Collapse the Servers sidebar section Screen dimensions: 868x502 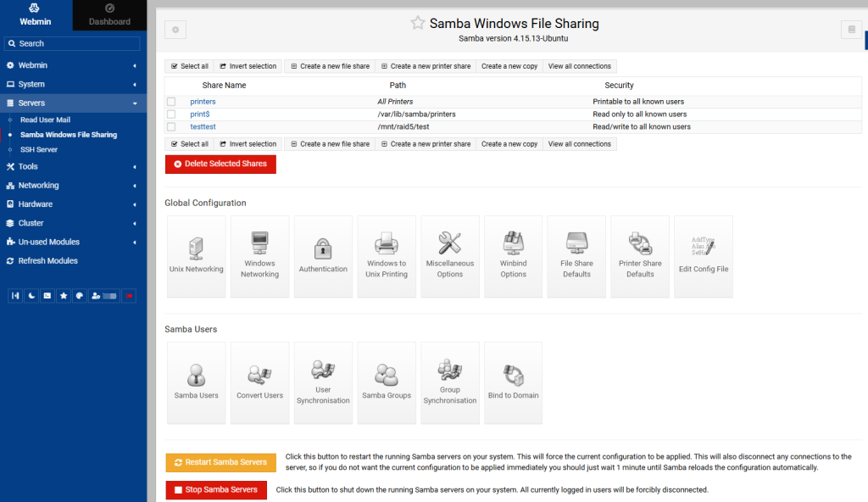pyautogui.click(x=73, y=103)
